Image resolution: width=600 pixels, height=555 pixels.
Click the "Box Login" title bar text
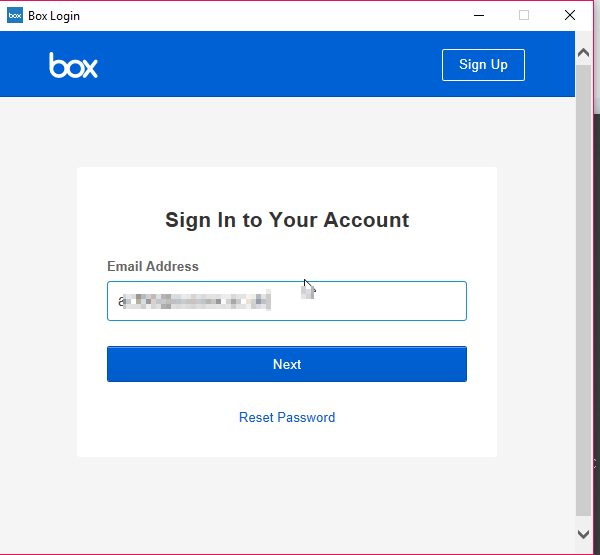pos(54,15)
